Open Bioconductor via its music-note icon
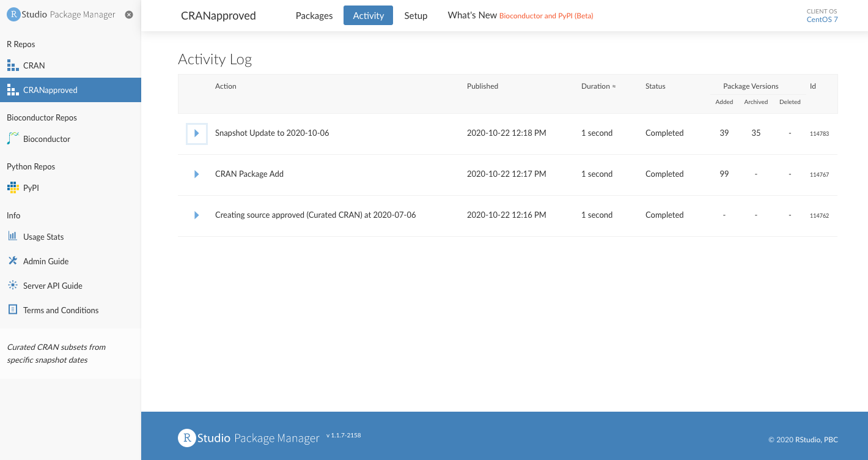The image size is (868, 460). (13, 139)
